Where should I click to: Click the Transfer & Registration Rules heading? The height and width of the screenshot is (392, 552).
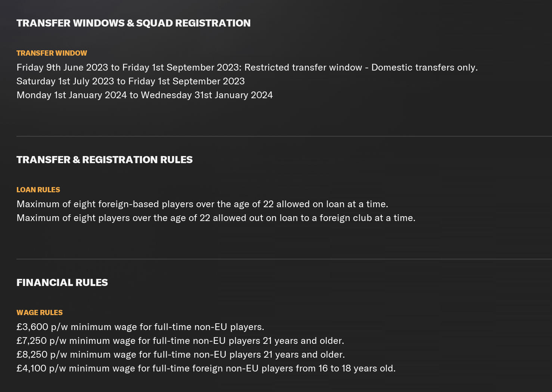point(105,160)
